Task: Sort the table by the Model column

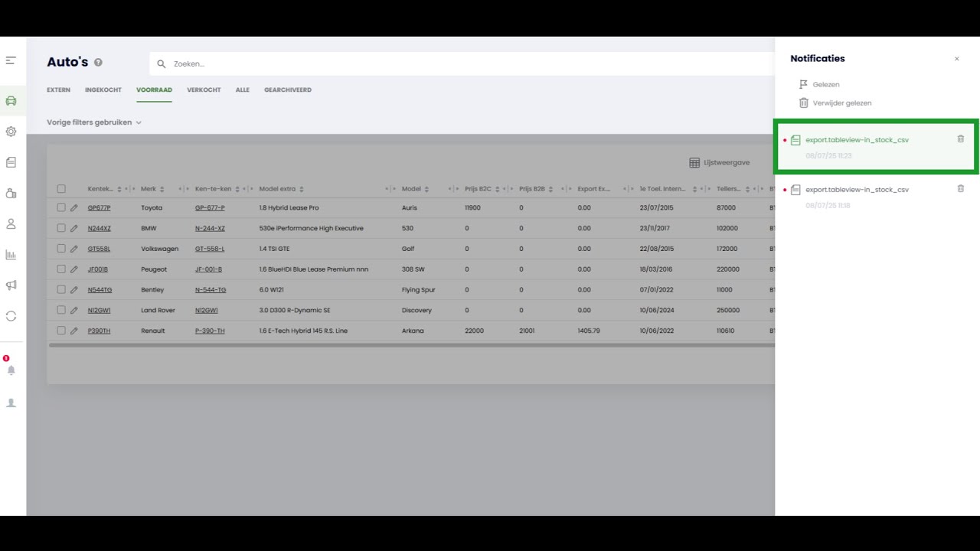Action: click(x=426, y=189)
